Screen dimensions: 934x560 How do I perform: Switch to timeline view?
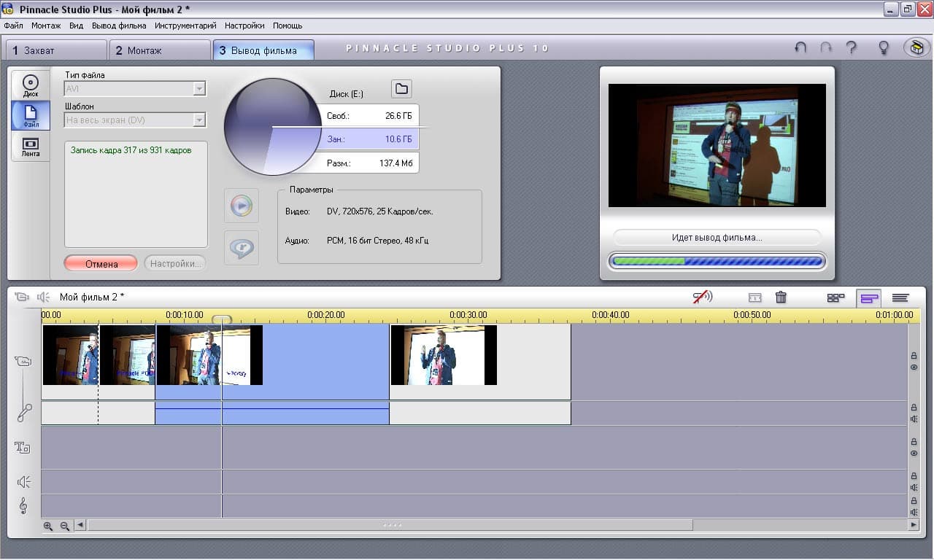(x=868, y=297)
